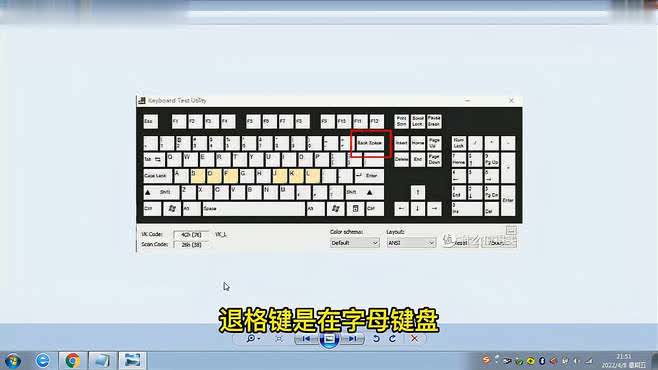
Task: Start the photo slideshow
Action: 329,339
